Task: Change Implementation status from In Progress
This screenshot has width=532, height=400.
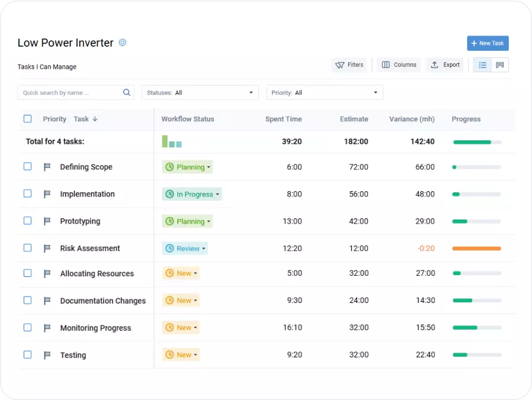Action: tap(192, 193)
